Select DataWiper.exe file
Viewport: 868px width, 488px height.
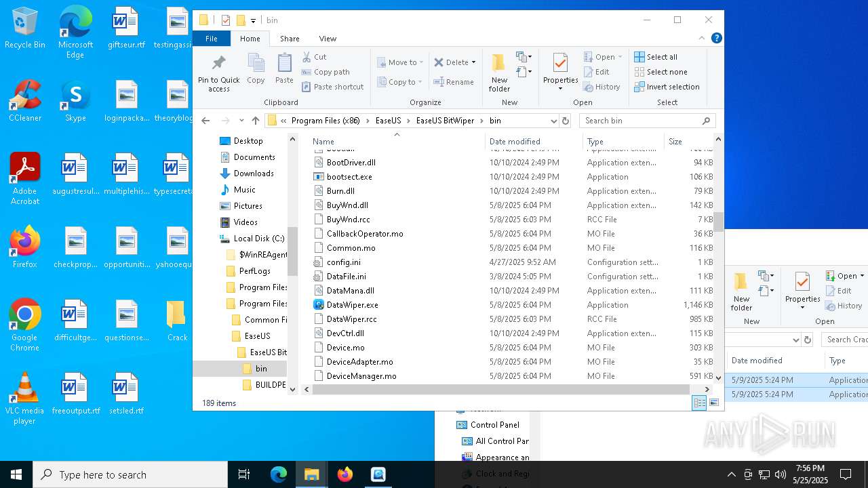(353, 305)
